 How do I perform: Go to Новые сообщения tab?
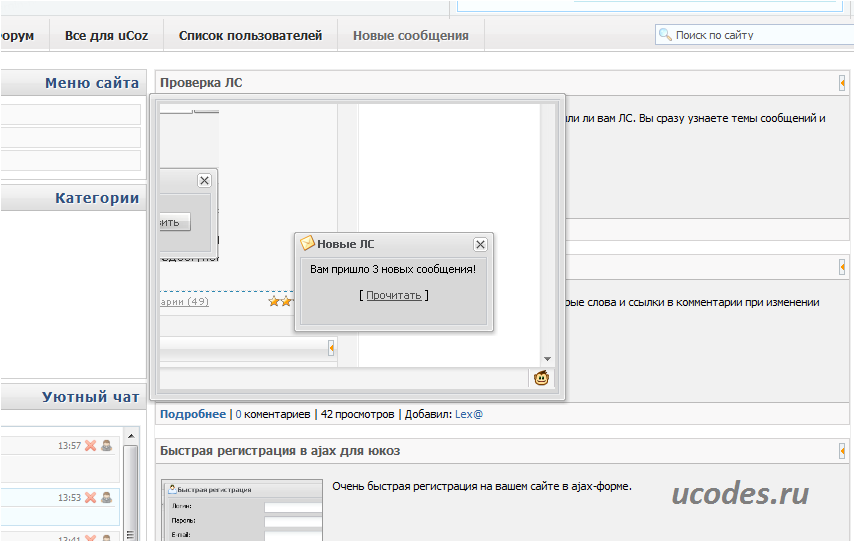click(x=411, y=35)
